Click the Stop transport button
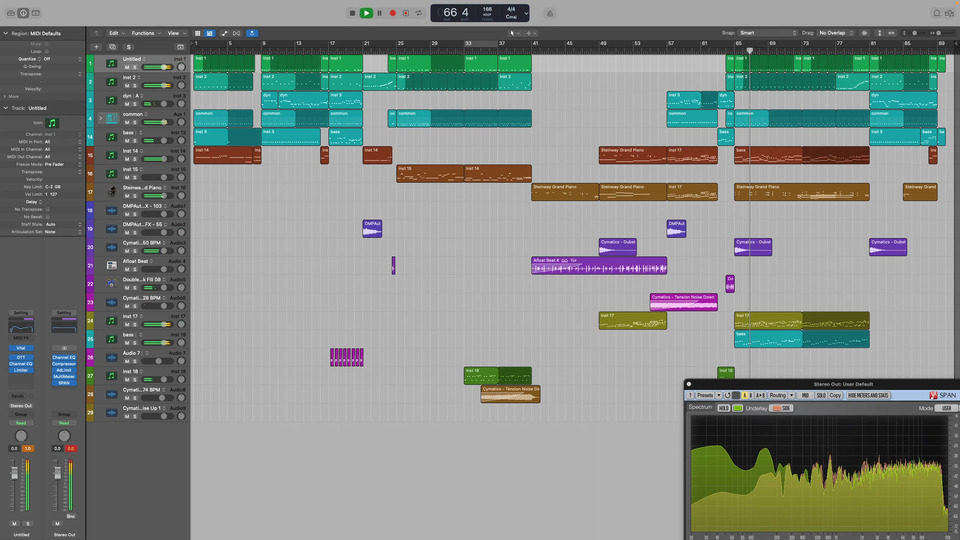The height and width of the screenshot is (540, 960). coord(352,13)
